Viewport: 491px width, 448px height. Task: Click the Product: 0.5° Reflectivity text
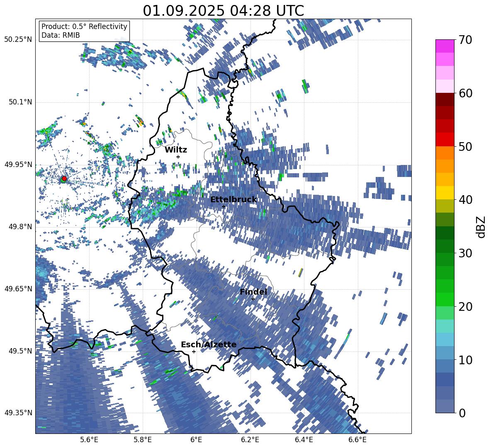click(84, 26)
